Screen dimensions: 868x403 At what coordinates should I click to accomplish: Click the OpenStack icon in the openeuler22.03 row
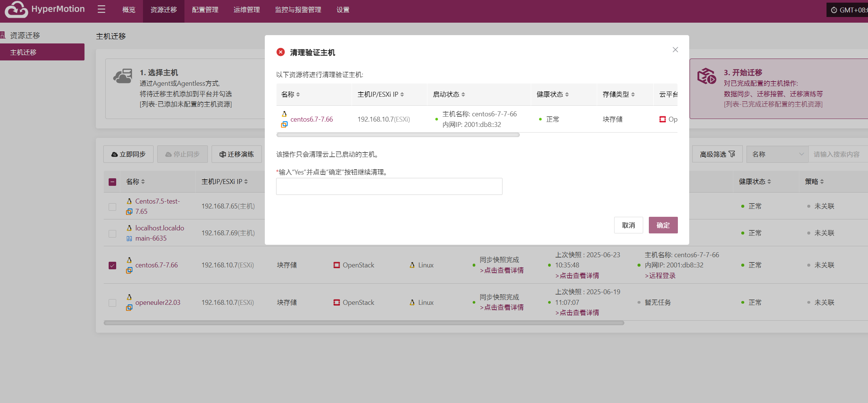pos(336,303)
